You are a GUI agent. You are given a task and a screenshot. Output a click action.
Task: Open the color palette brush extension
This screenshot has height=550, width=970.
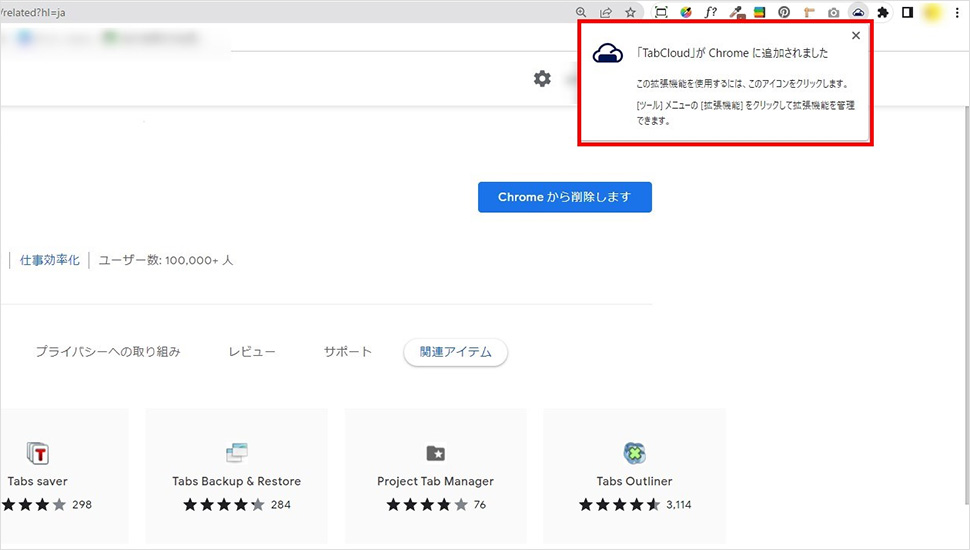pos(685,12)
